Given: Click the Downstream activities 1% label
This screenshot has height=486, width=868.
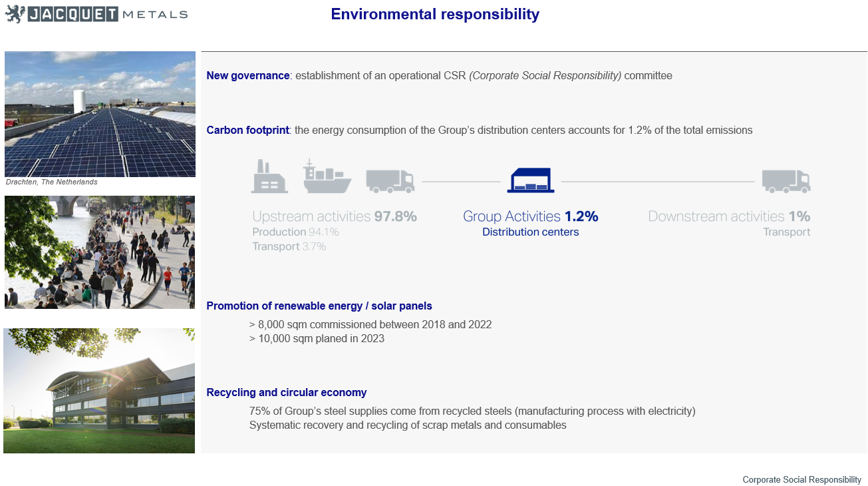Looking at the screenshot, I should click(729, 216).
